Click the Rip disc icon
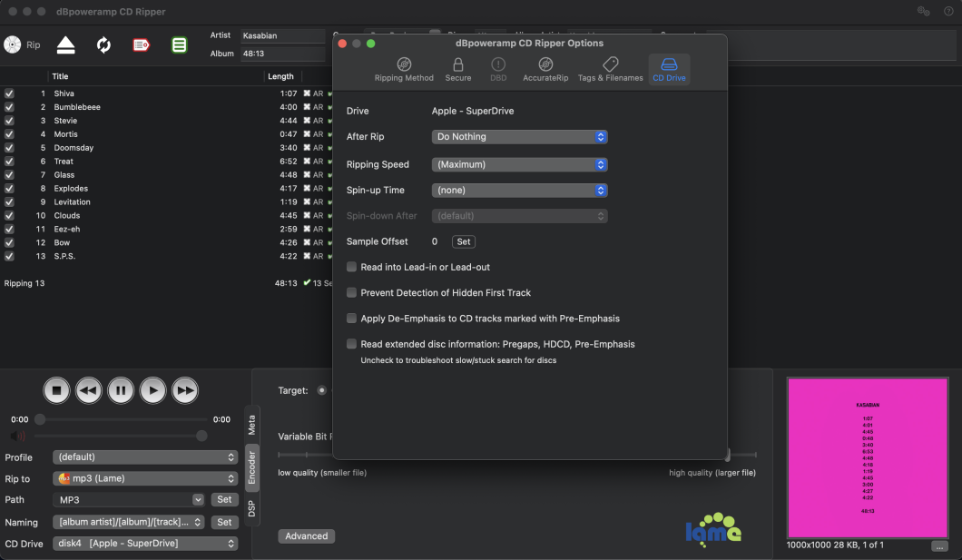The width and height of the screenshot is (962, 560). click(x=13, y=44)
